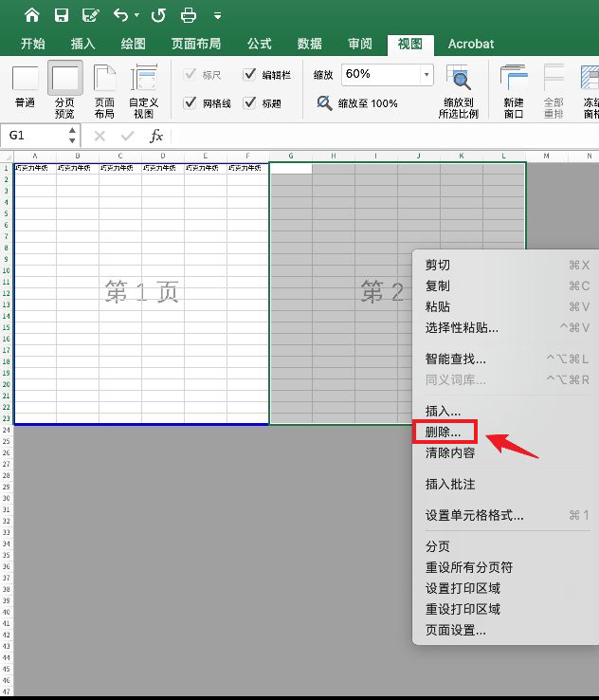Click cell A1 containing 巧克力牛奶
The width and height of the screenshot is (599, 700).
pyautogui.click(x=35, y=168)
